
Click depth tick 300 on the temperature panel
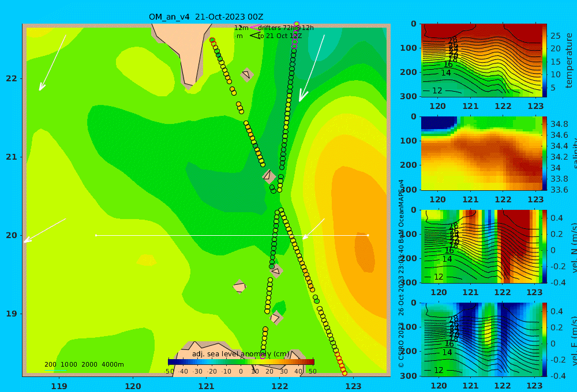(409, 96)
